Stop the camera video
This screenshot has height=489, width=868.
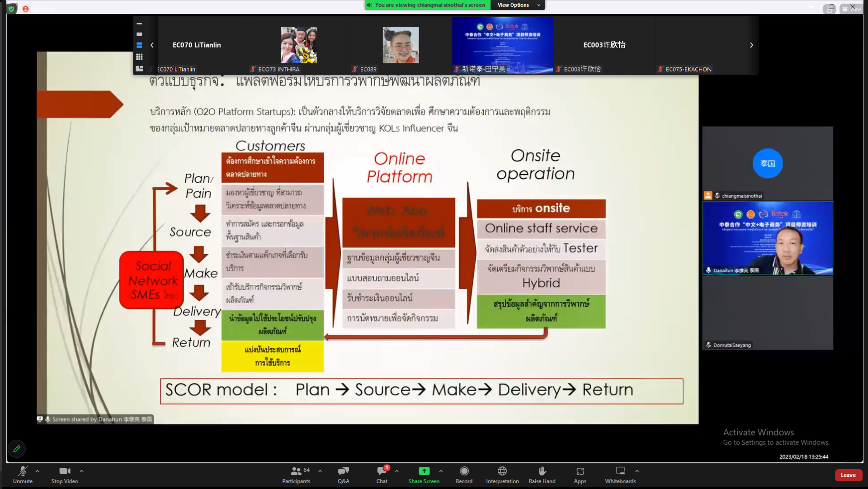tap(65, 475)
